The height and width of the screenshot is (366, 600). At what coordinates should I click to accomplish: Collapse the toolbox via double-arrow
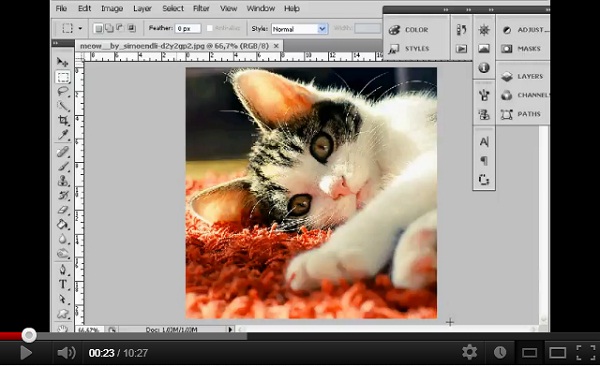55,43
